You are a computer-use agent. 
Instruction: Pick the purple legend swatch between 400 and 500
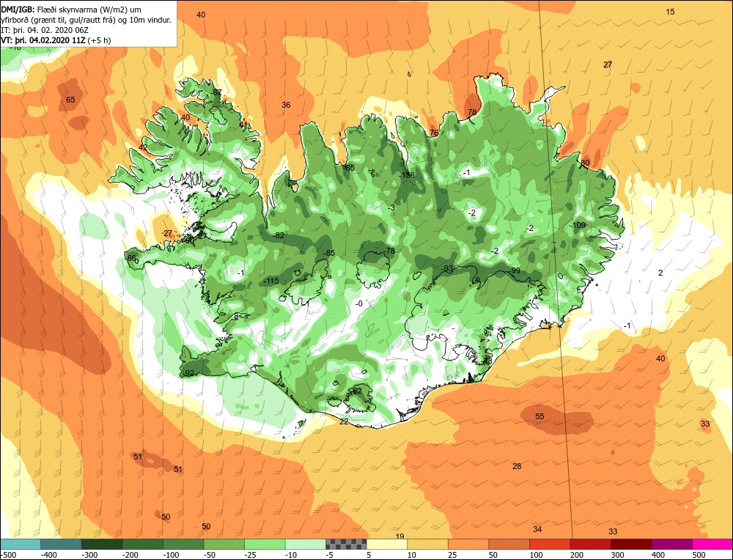click(x=671, y=544)
